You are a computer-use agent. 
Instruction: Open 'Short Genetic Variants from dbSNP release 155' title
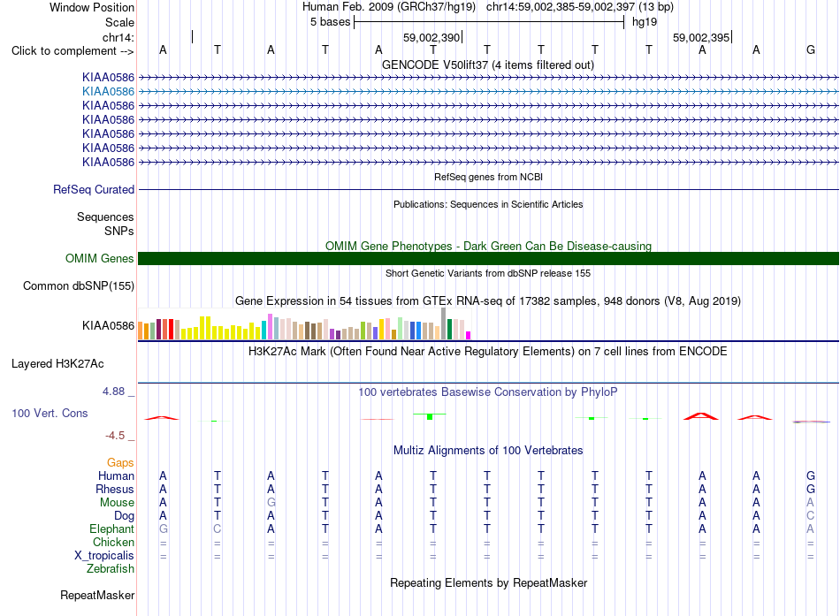488,273
